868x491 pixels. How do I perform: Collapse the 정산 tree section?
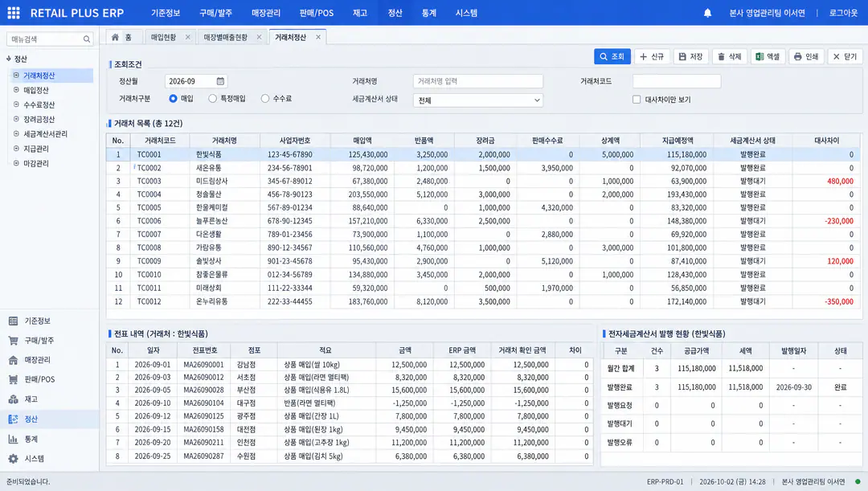9,59
